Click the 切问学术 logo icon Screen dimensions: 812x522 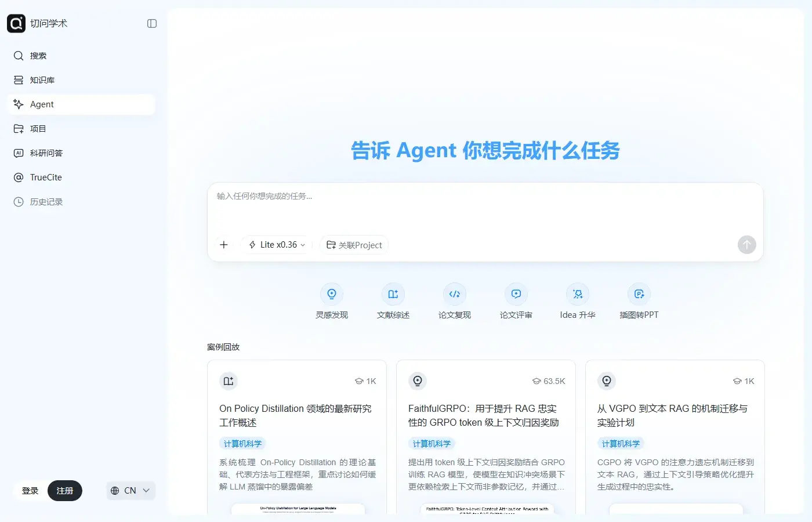pos(16,23)
